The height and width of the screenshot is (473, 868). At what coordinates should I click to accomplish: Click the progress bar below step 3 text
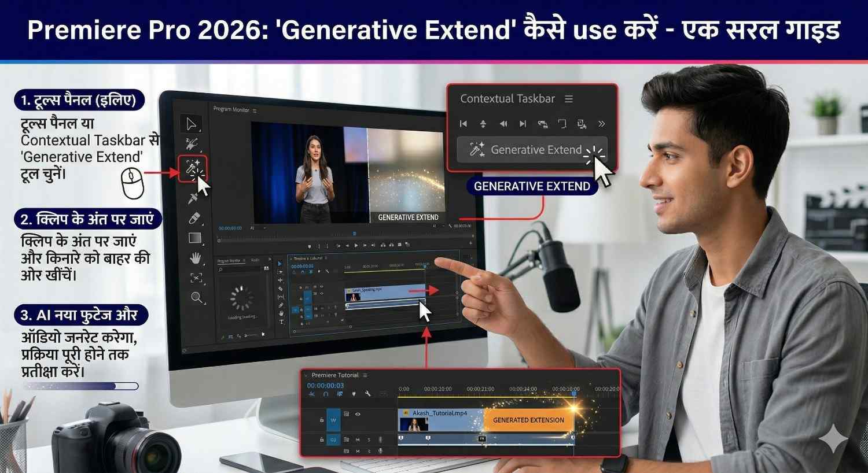click(x=80, y=386)
